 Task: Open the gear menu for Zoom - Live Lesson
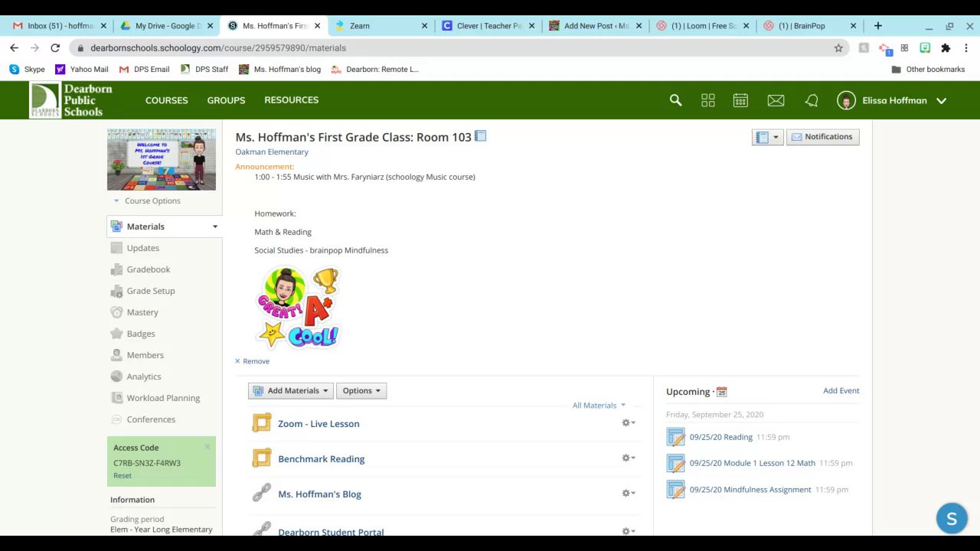click(629, 422)
